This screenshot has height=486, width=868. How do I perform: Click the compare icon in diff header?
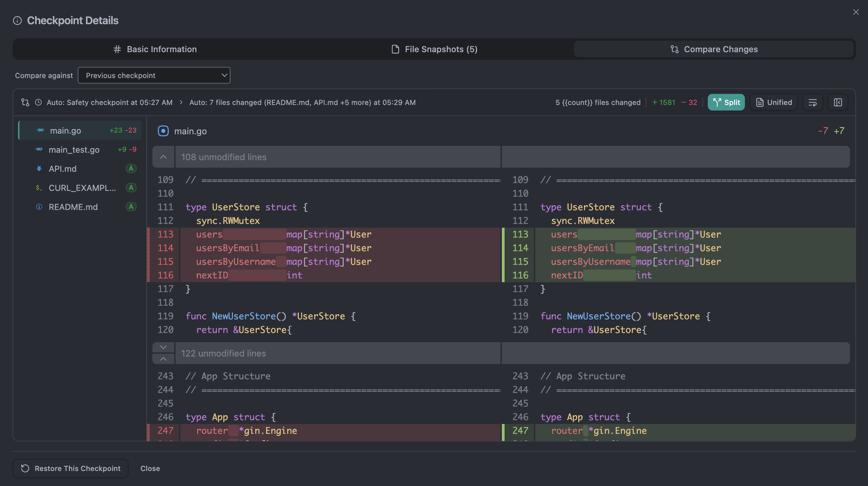point(25,102)
